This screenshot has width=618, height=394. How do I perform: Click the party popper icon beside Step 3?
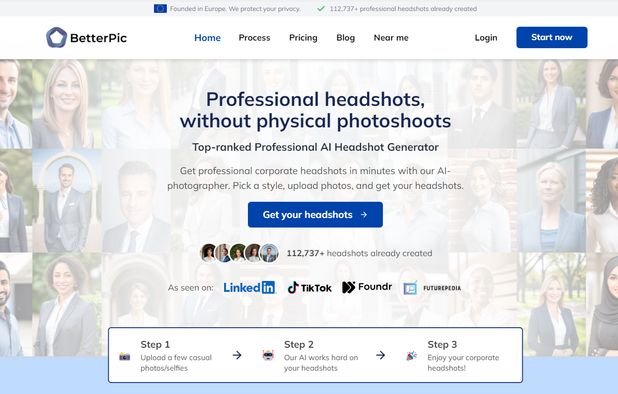click(411, 355)
